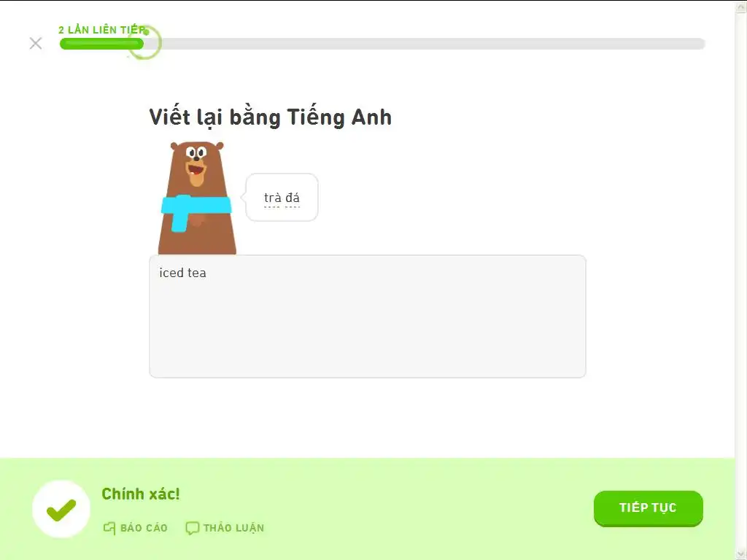Click the "2 LẦN LIÊN TIẾP" streak label
The width and height of the screenshot is (747, 560).
[x=102, y=30]
